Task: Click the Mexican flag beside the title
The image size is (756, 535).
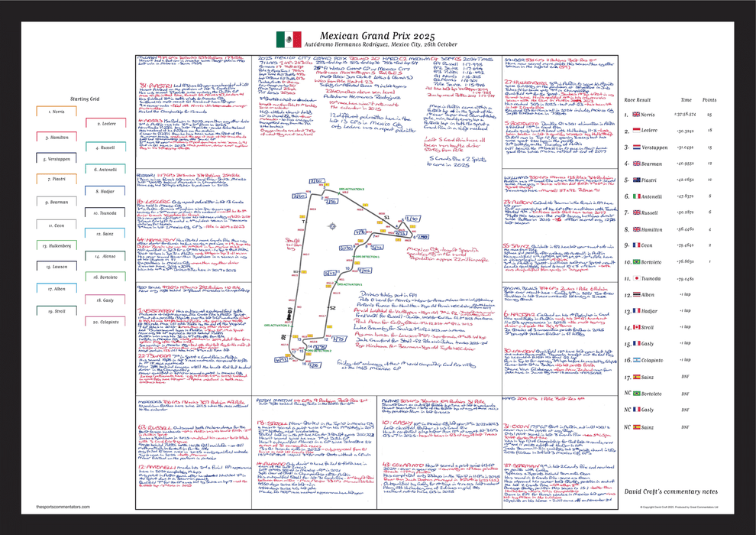Action: click(289, 40)
